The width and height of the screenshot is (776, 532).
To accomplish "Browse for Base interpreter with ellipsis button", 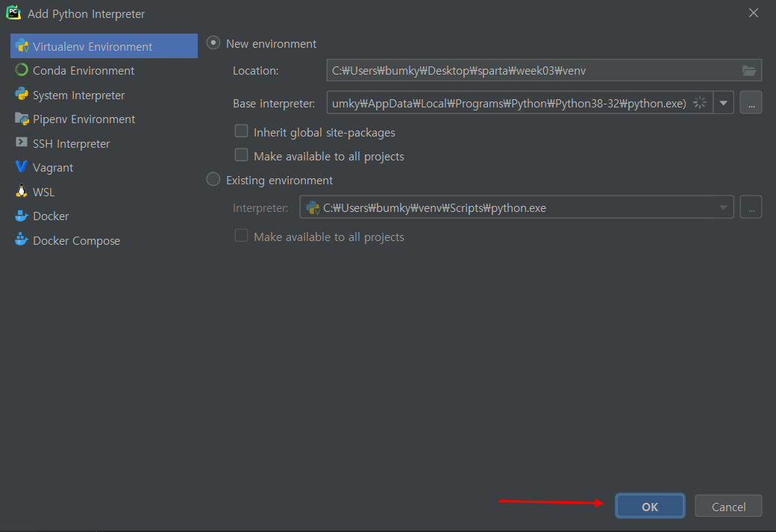I will point(751,103).
